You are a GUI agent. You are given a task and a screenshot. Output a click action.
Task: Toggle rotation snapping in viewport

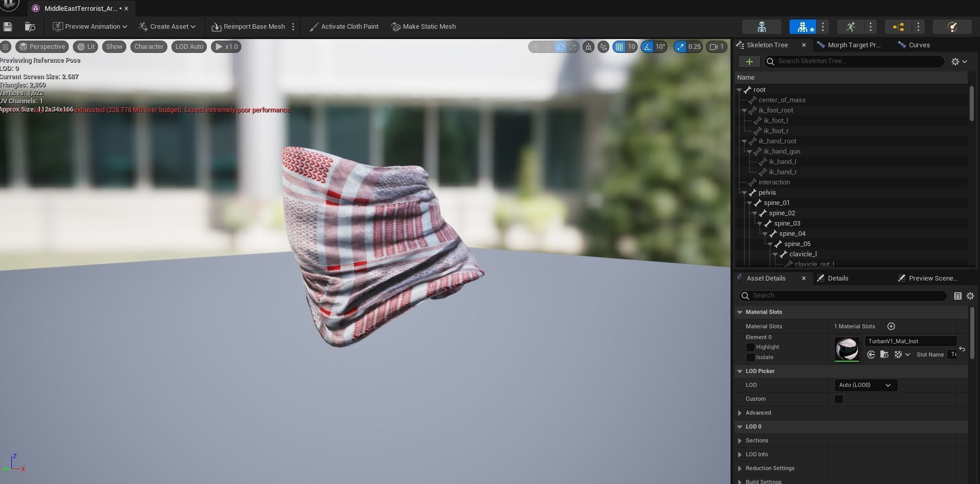pyautogui.click(x=647, y=47)
